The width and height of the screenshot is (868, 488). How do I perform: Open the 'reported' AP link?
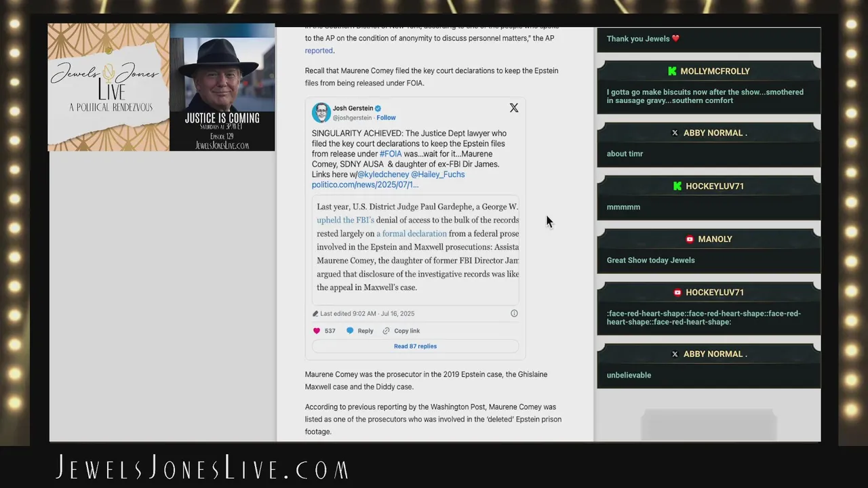(x=319, y=51)
